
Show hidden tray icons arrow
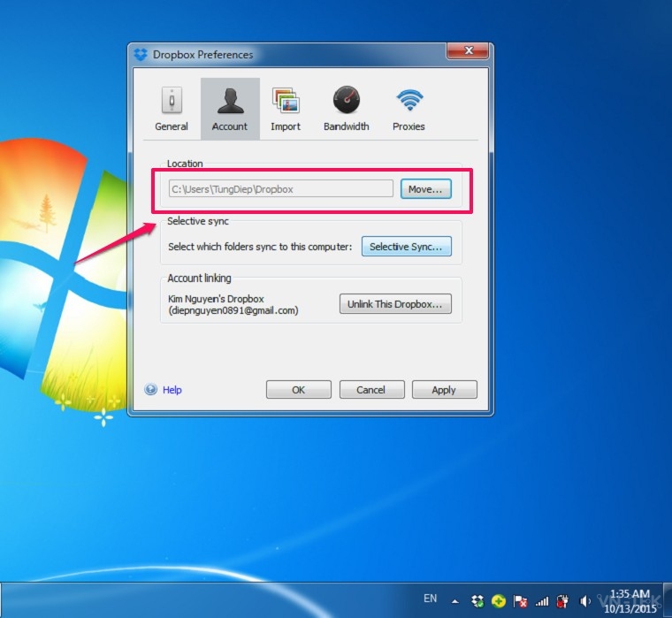(455, 601)
